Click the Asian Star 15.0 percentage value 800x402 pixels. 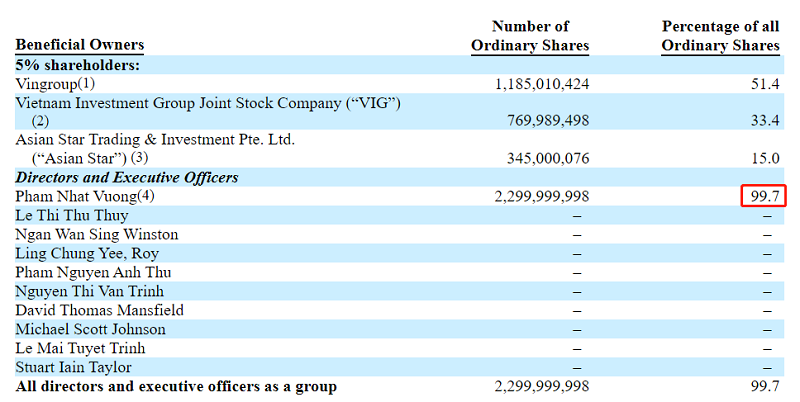765,158
